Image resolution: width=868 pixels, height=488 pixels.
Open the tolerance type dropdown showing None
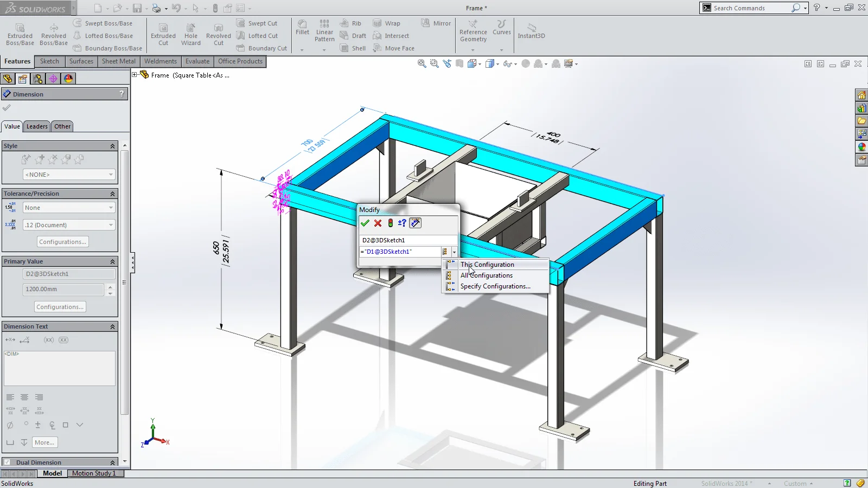[68, 207]
